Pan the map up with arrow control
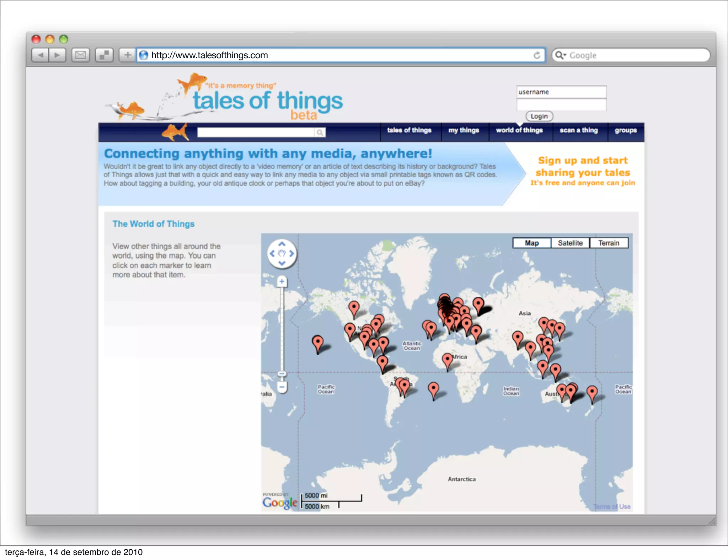Viewport: 728px width, 560px height. click(x=282, y=244)
